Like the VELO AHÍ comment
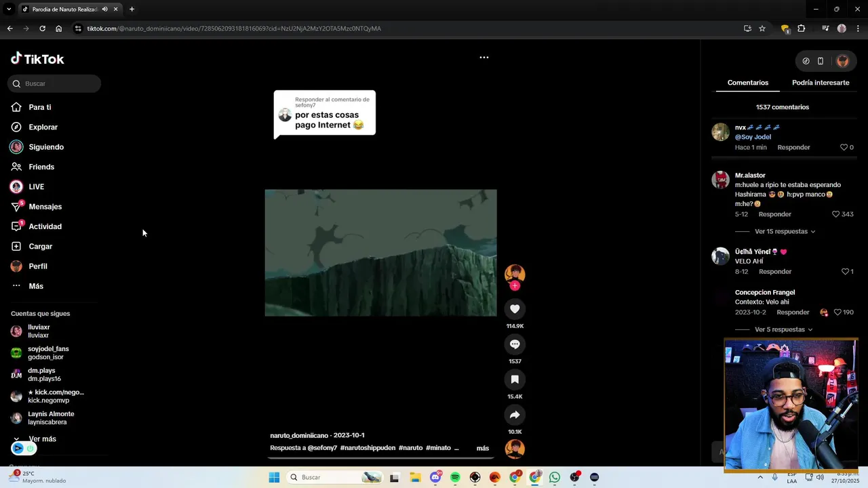Viewport: 868px width, 488px height. pos(846,272)
